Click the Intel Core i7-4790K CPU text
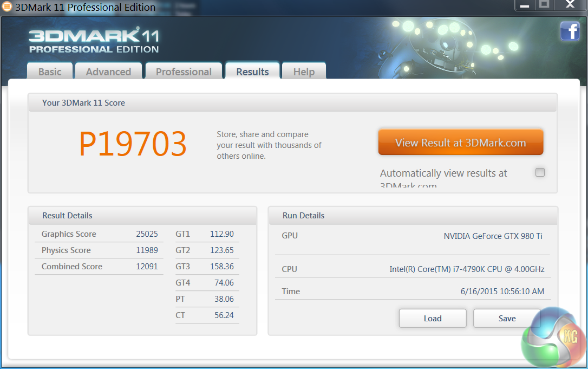 click(x=467, y=269)
